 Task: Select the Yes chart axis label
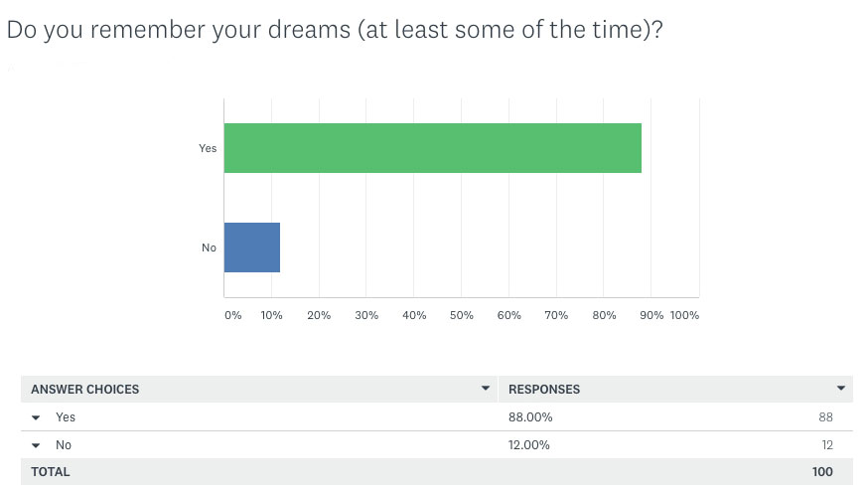tap(208, 148)
